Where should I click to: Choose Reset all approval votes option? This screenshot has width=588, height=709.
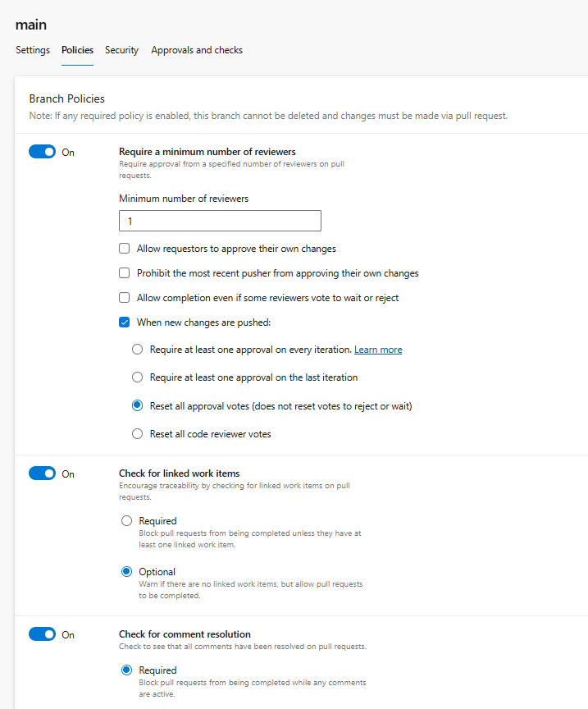[x=138, y=405]
